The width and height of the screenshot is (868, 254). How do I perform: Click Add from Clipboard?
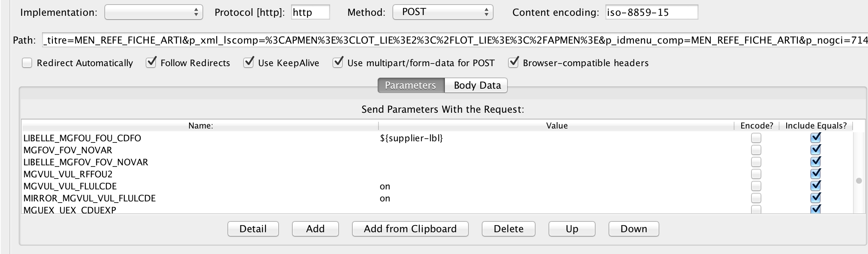pyautogui.click(x=409, y=228)
